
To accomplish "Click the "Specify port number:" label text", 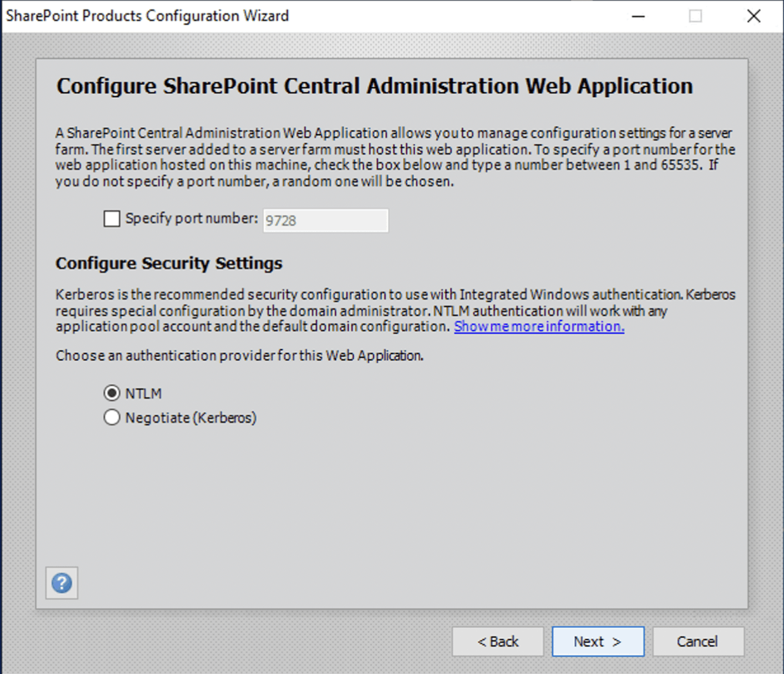I will 192,218.
